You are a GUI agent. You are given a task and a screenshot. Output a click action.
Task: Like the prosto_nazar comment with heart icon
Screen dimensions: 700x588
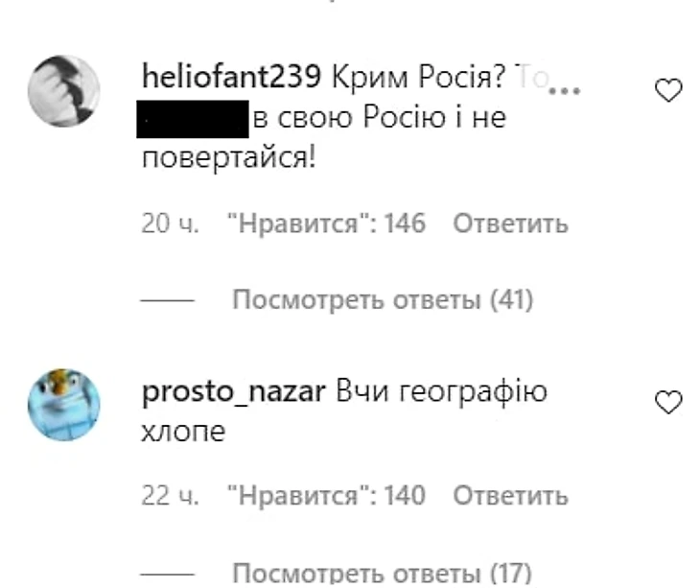[668, 402]
